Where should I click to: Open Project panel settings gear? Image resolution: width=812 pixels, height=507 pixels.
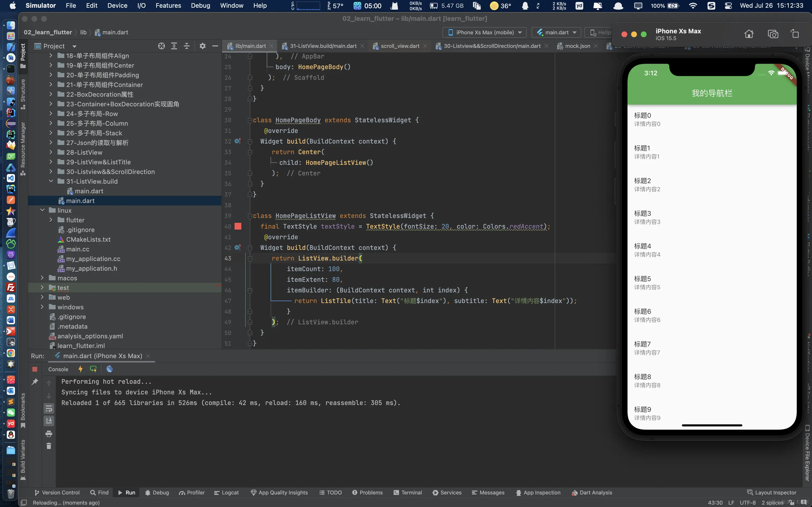point(202,46)
